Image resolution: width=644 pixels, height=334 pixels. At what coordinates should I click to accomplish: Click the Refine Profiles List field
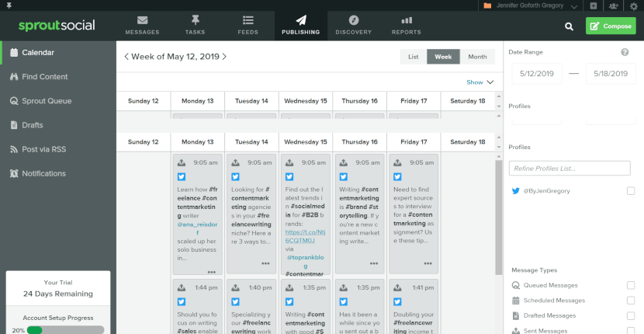[570, 169]
